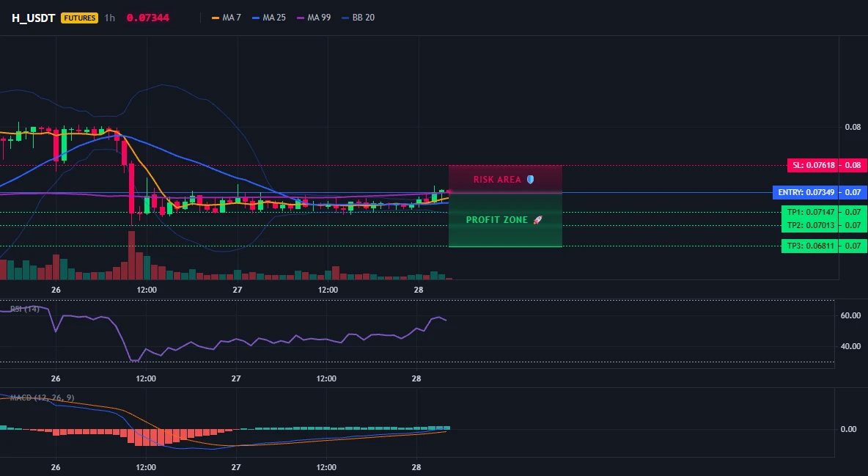Click the 60.00 RSI axis value
The image size is (868, 476).
tap(850, 315)
